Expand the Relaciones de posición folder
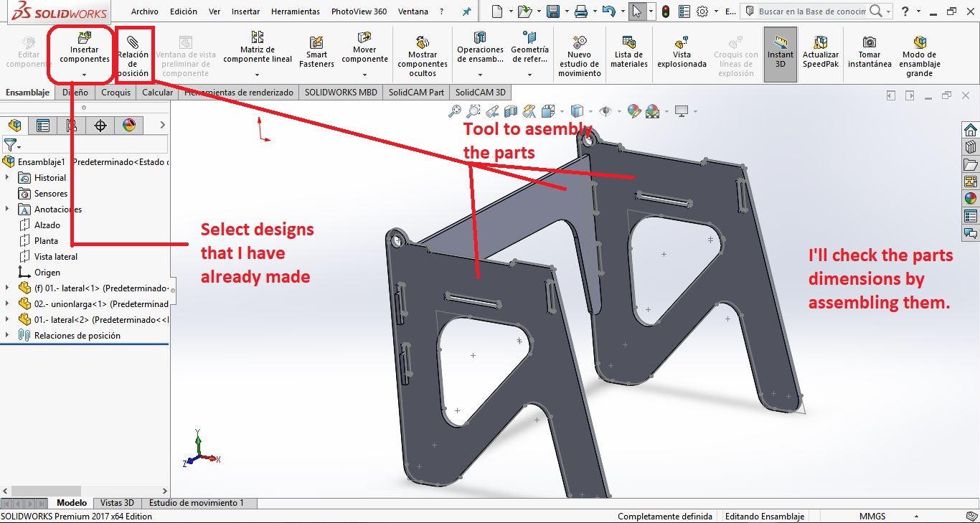The width and height of the screenshot is (980, 523). pos(7,335)
